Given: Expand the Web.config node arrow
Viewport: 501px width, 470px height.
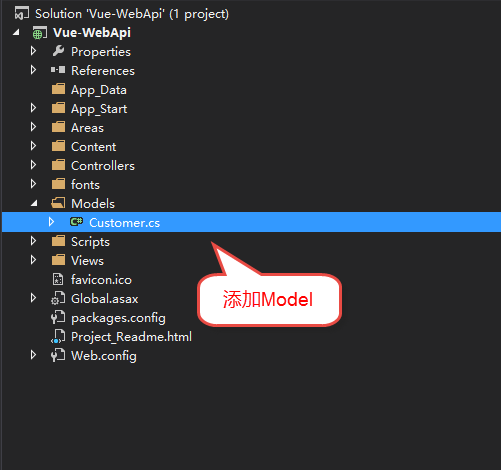Looking at the screenshot, I should [33, 355].
